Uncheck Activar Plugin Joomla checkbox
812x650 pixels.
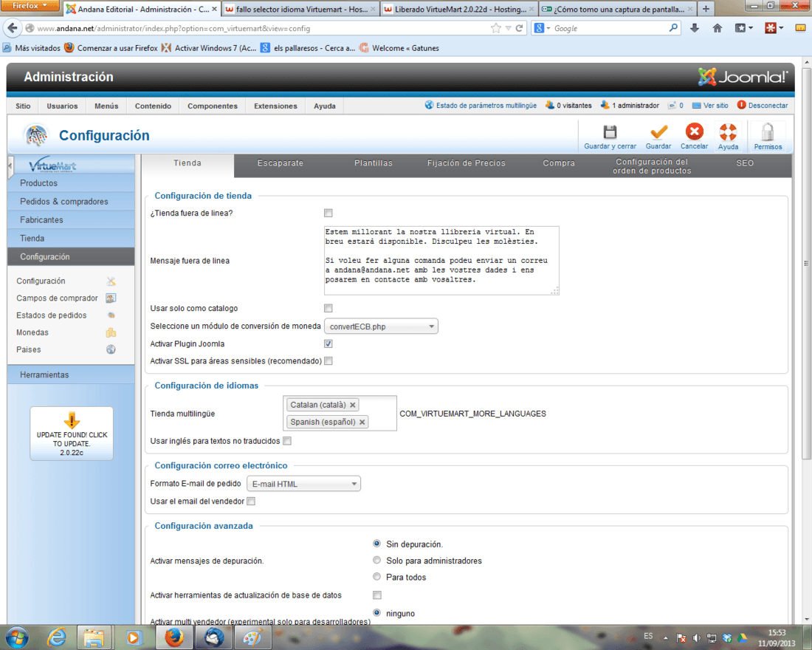pyautogui.click(x=328, y=343)
